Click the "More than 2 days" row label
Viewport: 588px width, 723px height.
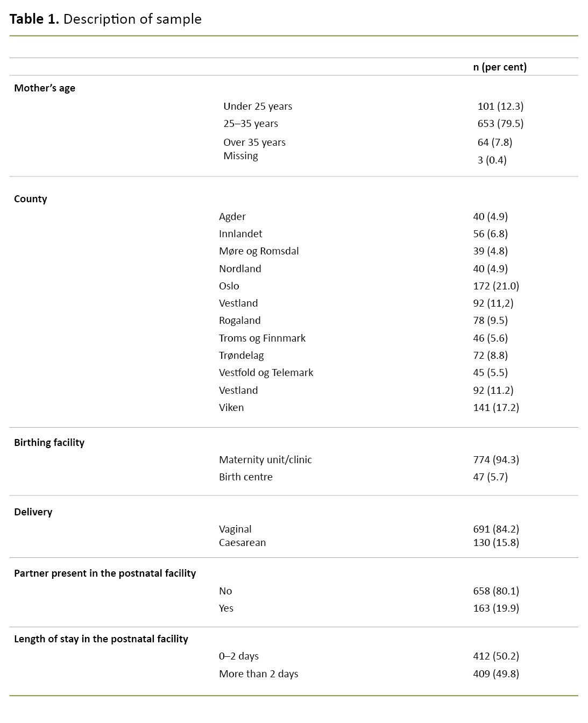[x=258, y=674]
